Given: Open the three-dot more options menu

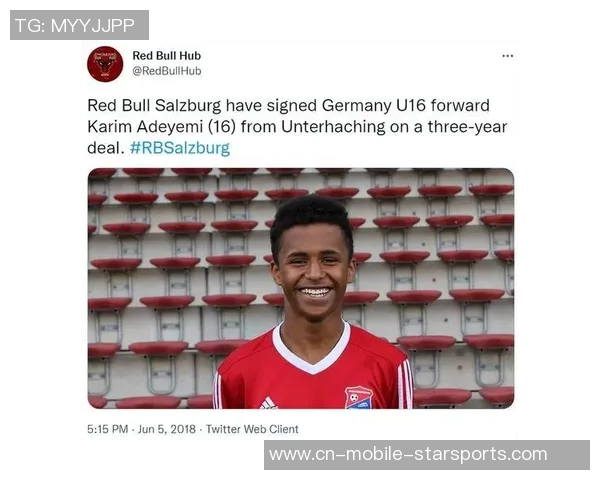Looking at the screenshot, I should coord(507,56).
